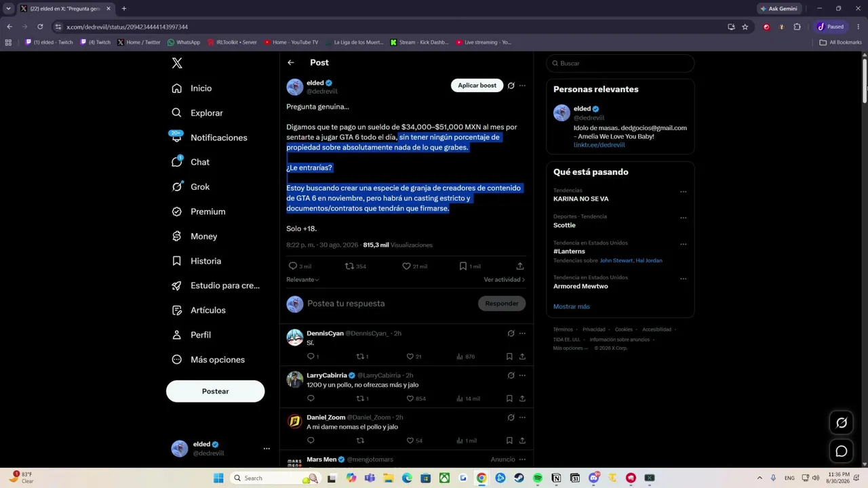This screenshot has height=488, width=868.
Task: Open Chrome tab search dropdown
Action: (8, 9)
